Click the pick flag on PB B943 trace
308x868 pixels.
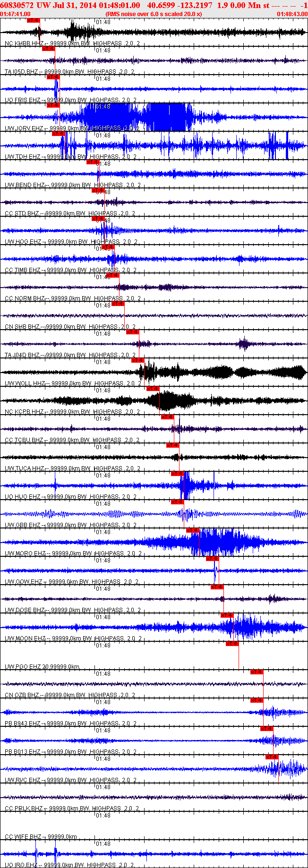(257, 700)
